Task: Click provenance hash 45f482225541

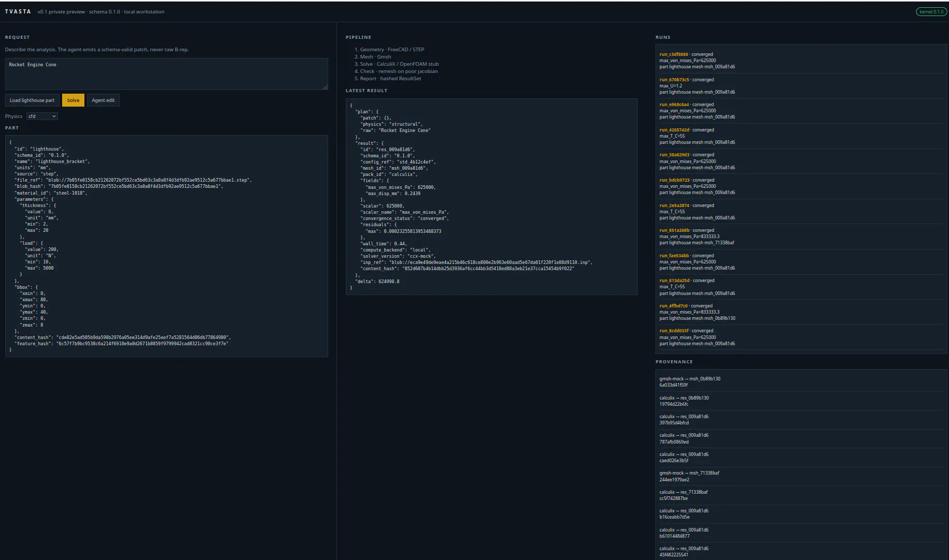Action: [x=674, y=555]
